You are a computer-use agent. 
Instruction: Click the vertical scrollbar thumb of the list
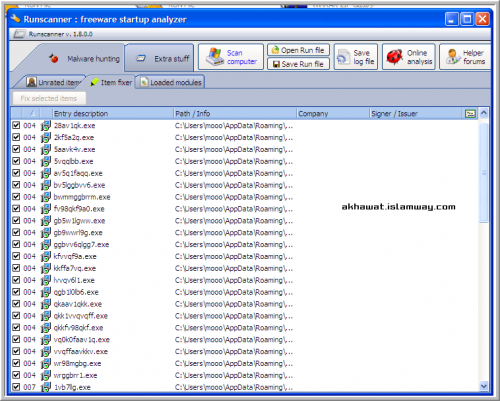484,173
